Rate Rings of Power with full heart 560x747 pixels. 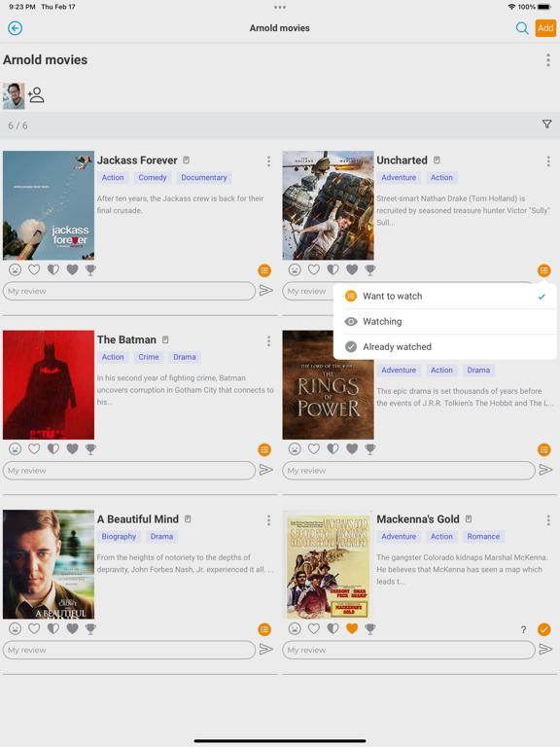[x=352, y=448]
